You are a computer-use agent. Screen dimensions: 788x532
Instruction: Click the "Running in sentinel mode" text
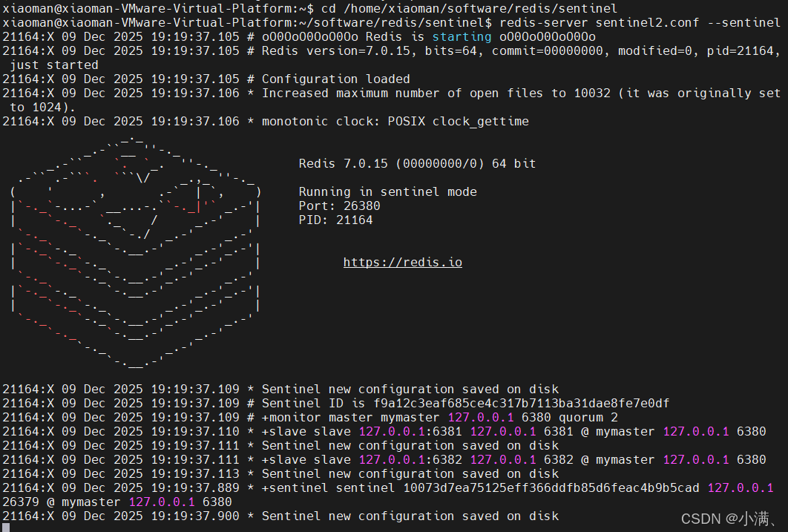point(387,192)
